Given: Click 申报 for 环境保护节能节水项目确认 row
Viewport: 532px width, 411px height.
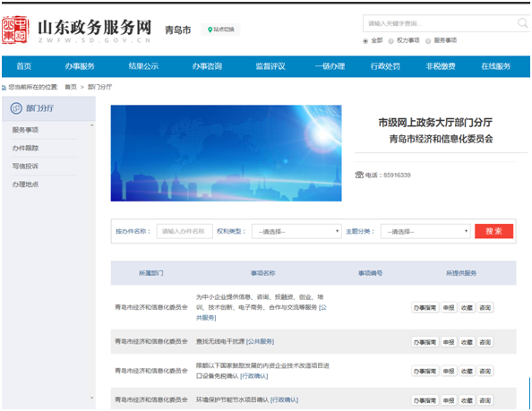Looking at the screenshot, I should [449, 400].
